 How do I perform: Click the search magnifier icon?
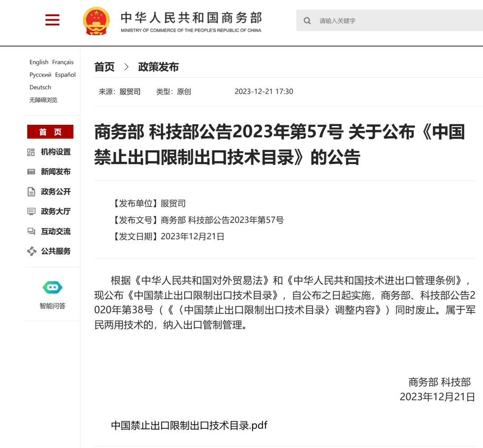coord(307,21)
